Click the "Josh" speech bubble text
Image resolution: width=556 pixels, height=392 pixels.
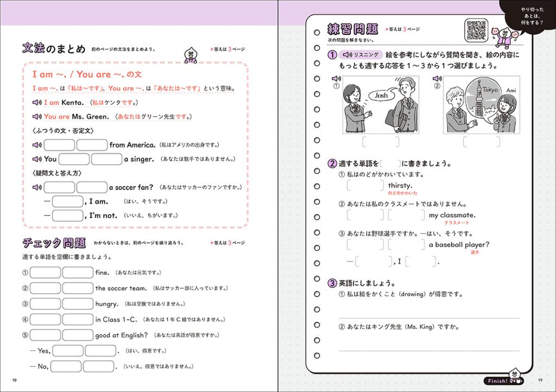click(x=381, y=96)
